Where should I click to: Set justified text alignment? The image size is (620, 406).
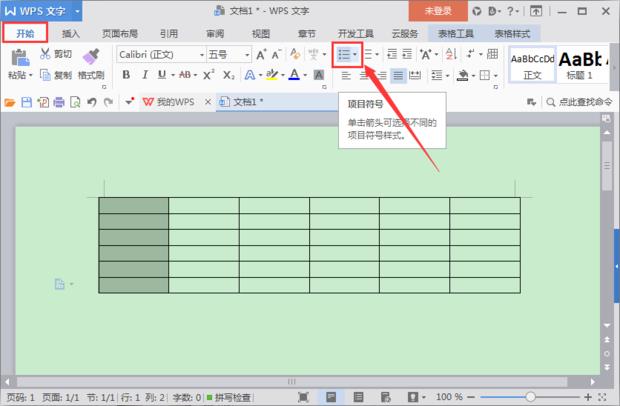point(398,75)
